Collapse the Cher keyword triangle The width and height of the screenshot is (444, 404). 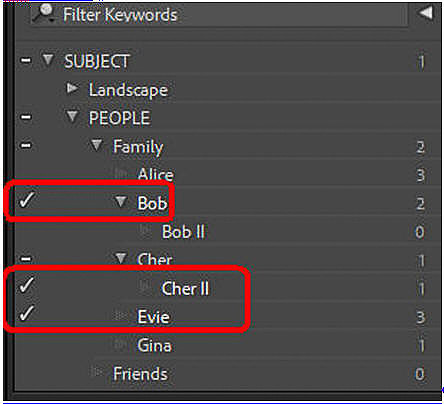click(120, 258)
